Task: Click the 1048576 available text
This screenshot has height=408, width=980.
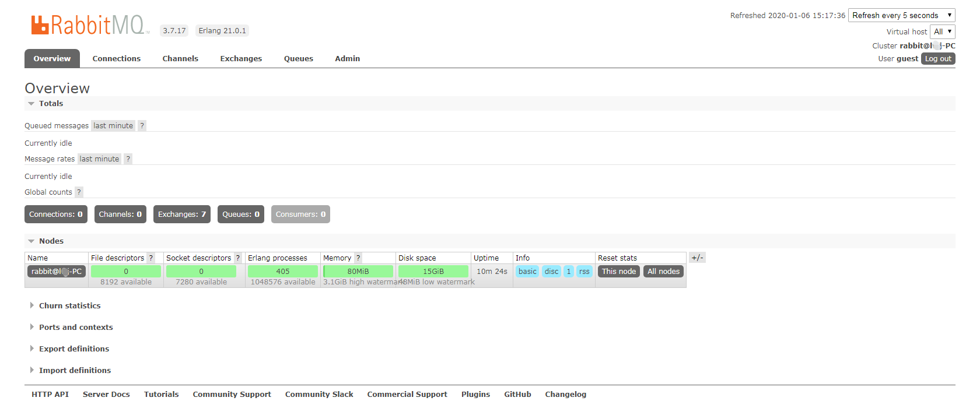Action: pyautogui.click(x=283, y=282)
